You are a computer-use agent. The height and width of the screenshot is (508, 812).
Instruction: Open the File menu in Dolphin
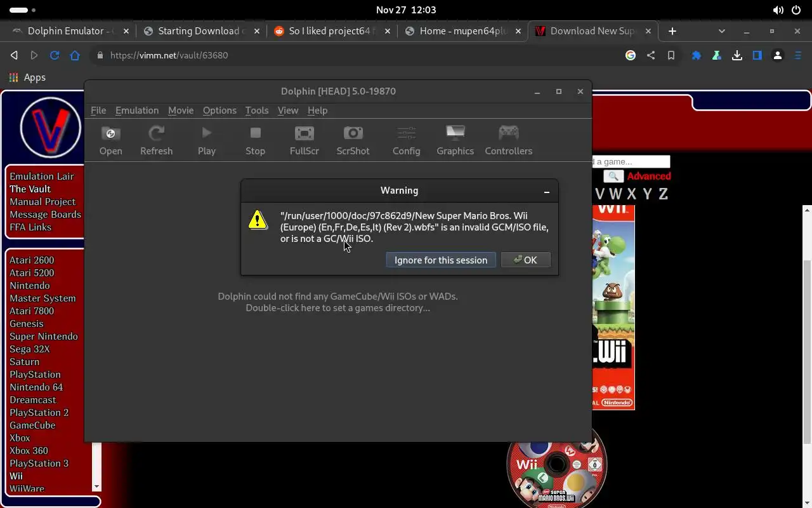(x=98, y=110)
